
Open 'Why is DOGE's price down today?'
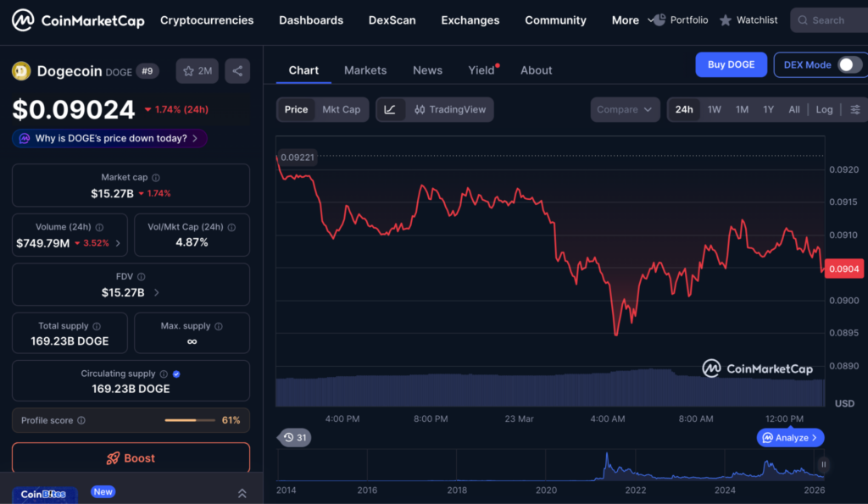click(x=110, y=138)
